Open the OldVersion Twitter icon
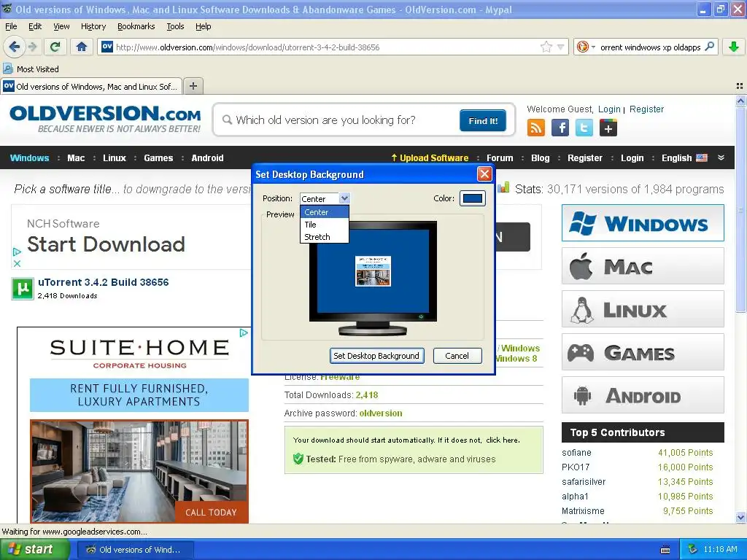 [x=584, y=128]
